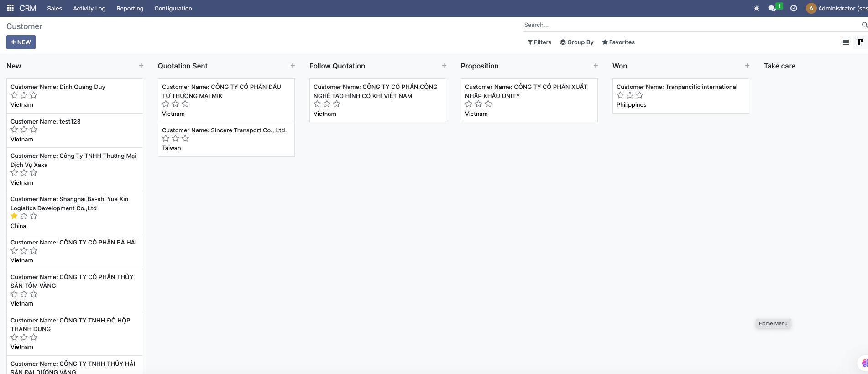Image resolution: width=868 pixels, height=374 pixels.
Task: Open the apps grid home menu icon
Action: click(x=10, y=8)
